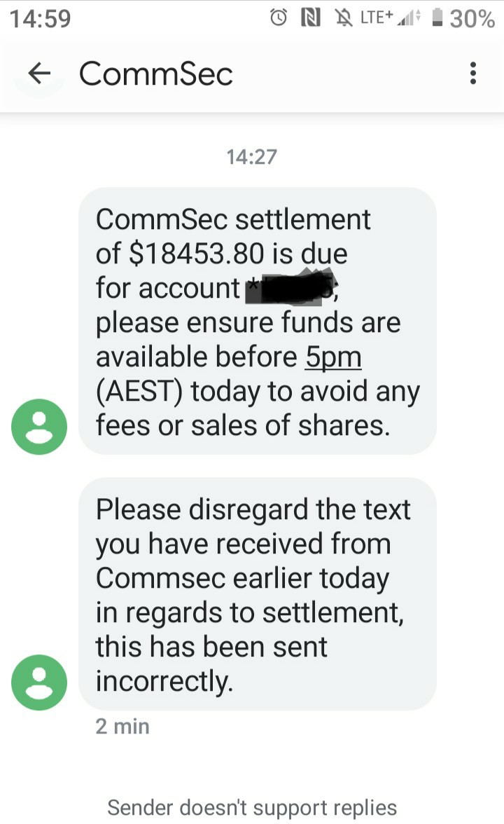Tap the CommSec conversation title
Image resolution: width=504 pixels, height=824 pixels.
tap(155, 74)
